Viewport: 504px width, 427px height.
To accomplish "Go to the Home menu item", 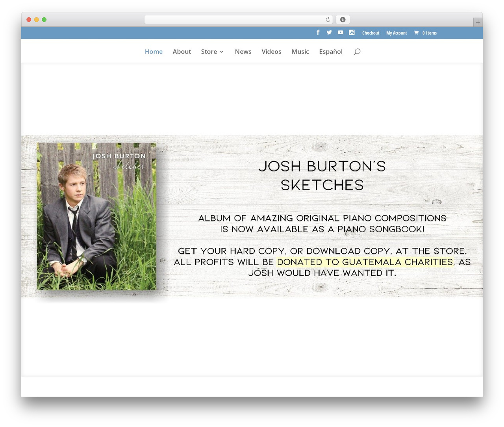I will 154,52.
